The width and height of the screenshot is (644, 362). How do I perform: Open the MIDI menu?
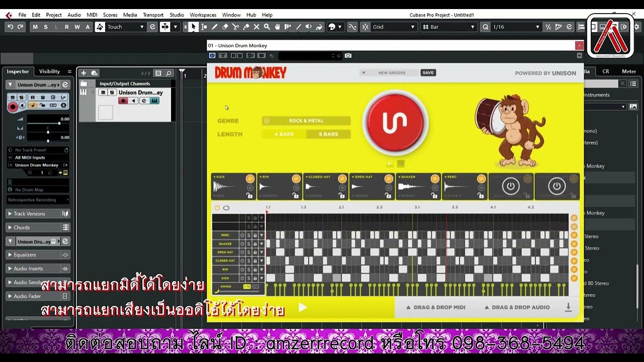(x=92, y=15)
